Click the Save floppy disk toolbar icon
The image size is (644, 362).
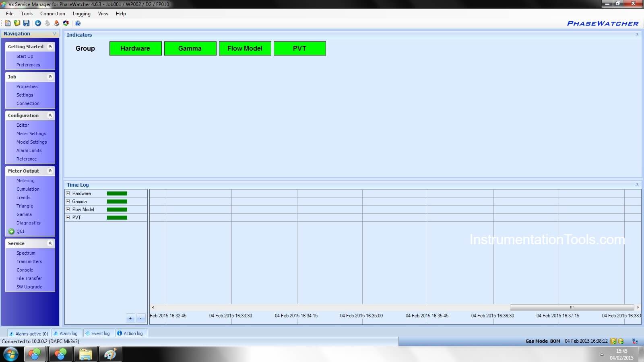[27, 23]
